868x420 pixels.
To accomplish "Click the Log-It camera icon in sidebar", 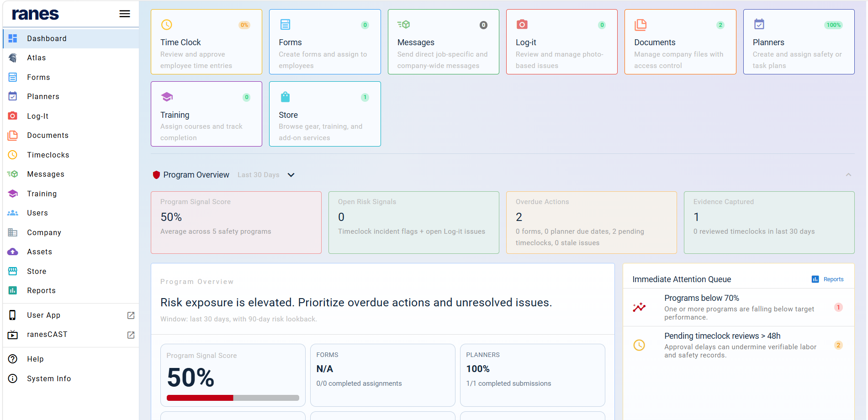I will (x=13, y=116).
